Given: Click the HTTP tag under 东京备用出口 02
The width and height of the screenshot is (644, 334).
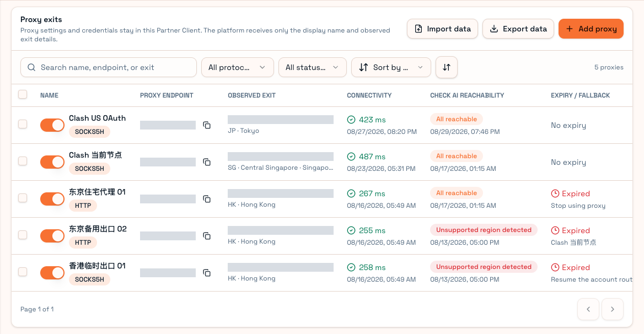Looking at the screenshot, I should click(x=83, y=243).
